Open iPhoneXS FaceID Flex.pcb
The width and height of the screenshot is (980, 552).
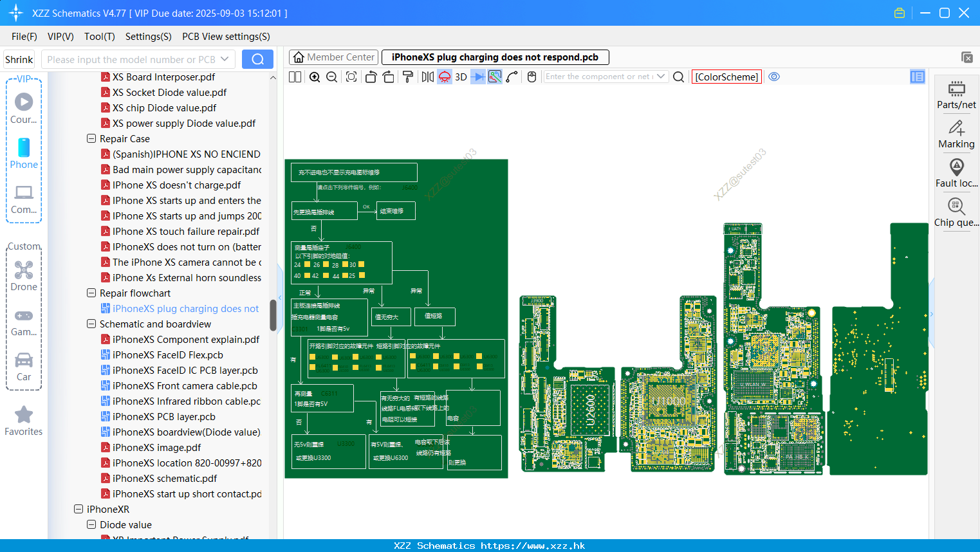pyautogui.click(x=168, y=354)
